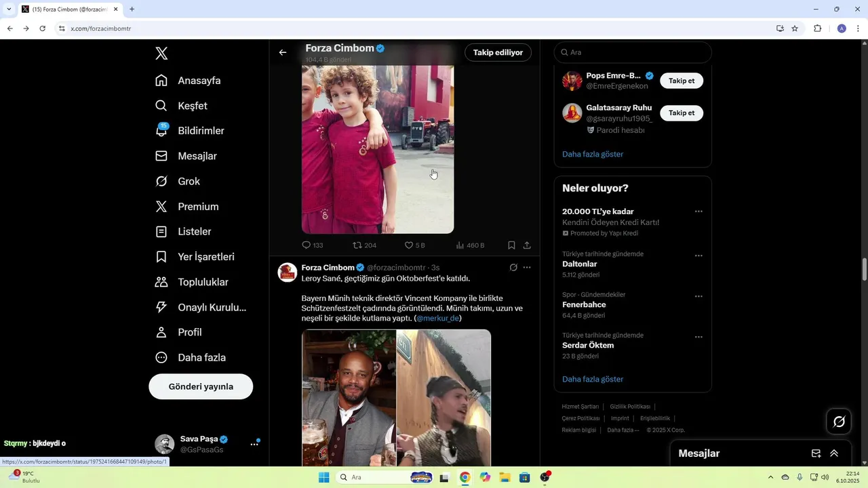This screenshot has height=488, width=868.
Task: Click Takip ediliyor button
Action: pyautogui.click(x=498, y=52)
